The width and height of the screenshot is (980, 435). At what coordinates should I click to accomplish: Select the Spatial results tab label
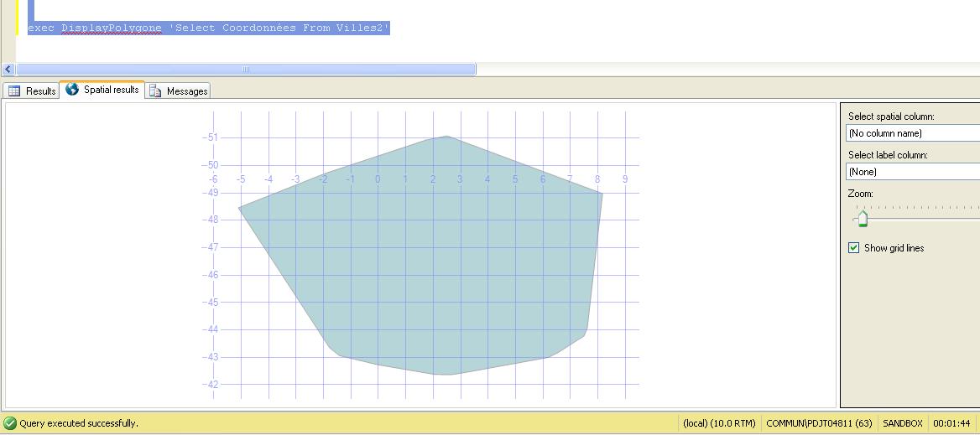tap(111, 90)
